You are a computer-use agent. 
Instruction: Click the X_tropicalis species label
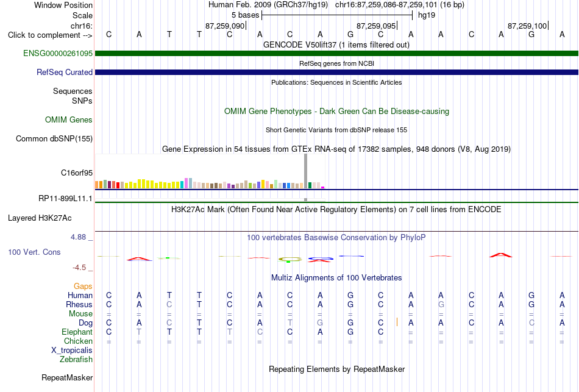(72, 351)
